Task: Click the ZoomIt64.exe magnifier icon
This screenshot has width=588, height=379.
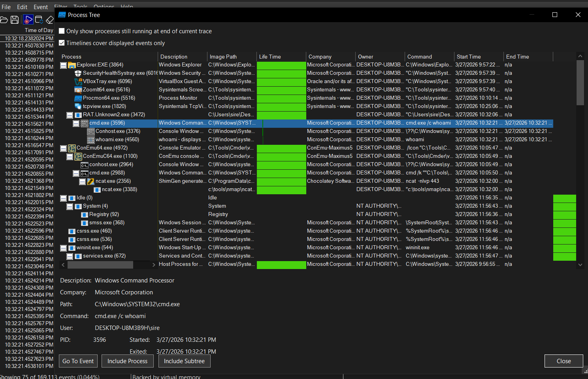Action: 78,90
